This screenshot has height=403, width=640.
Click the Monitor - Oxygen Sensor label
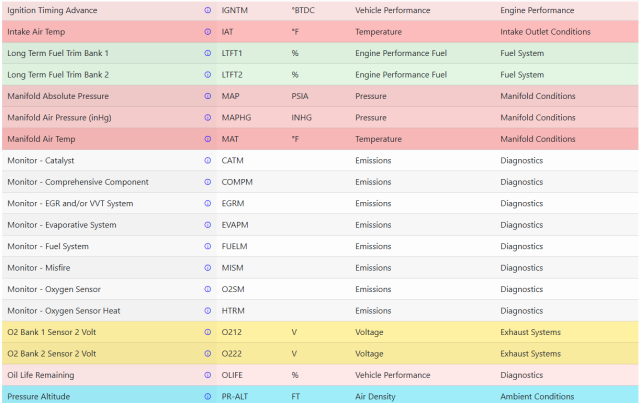pyautogui.click(x=54, y=289)
